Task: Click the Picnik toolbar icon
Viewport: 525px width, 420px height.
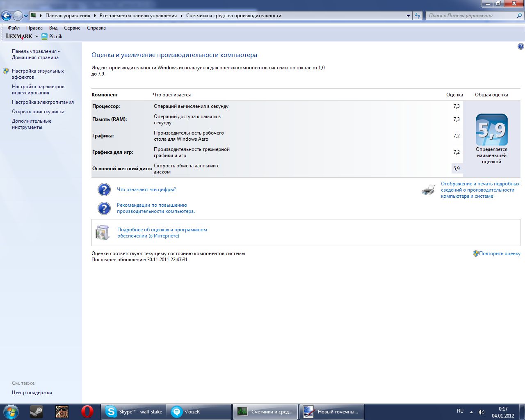Action: [x=45, y=37]
